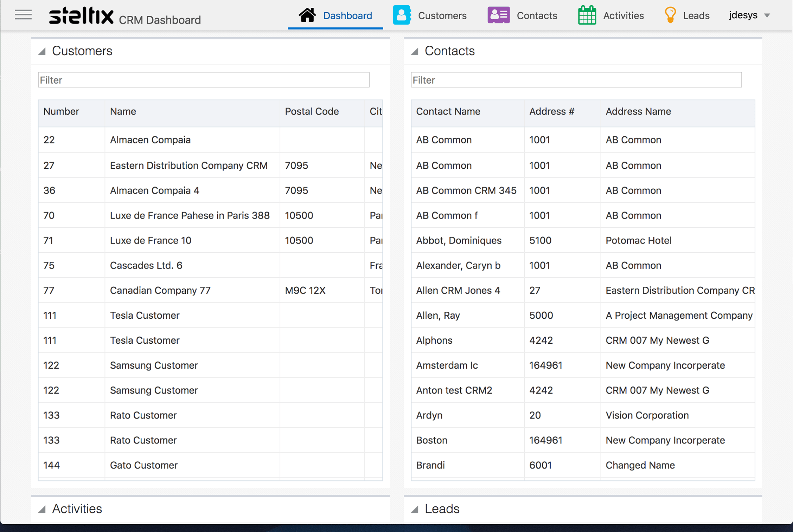Collapse the Leads panel

pyautogui.click(x=415, y=509)
